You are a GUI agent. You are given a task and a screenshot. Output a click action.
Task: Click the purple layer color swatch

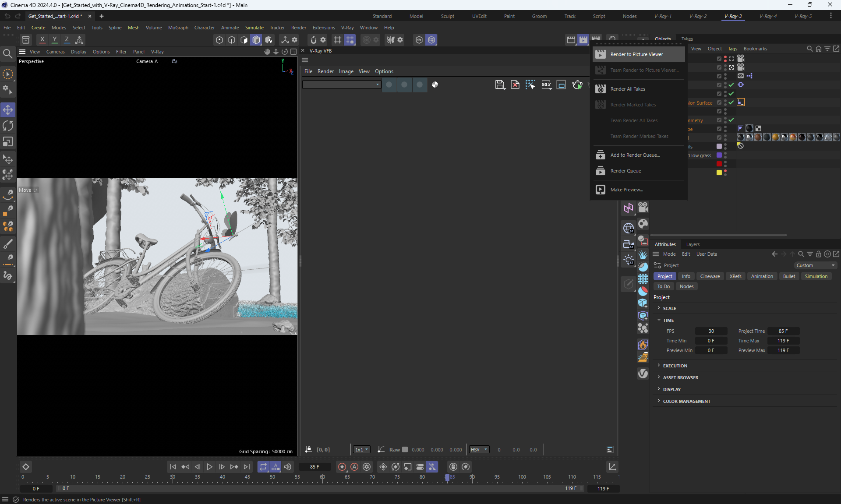(719, 155)
